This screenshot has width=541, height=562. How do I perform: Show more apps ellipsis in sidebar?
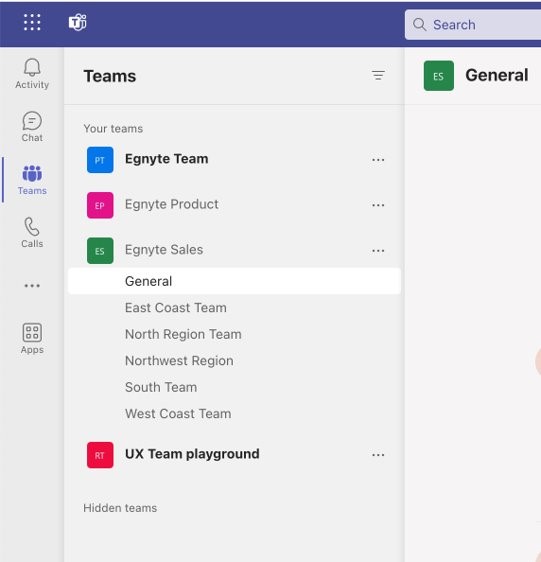pyautogui.click(x=32, y=286)
